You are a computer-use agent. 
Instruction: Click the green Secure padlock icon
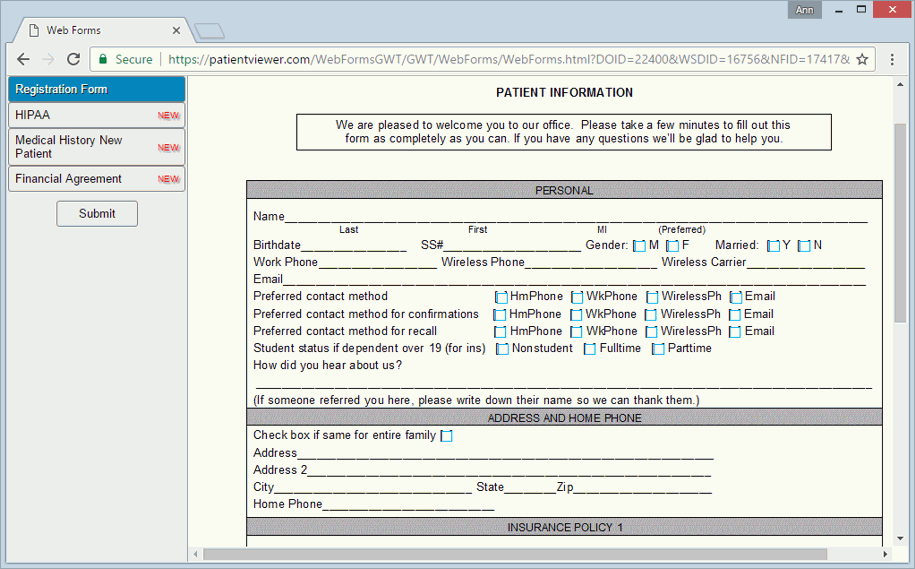click(x=103, y=59)
